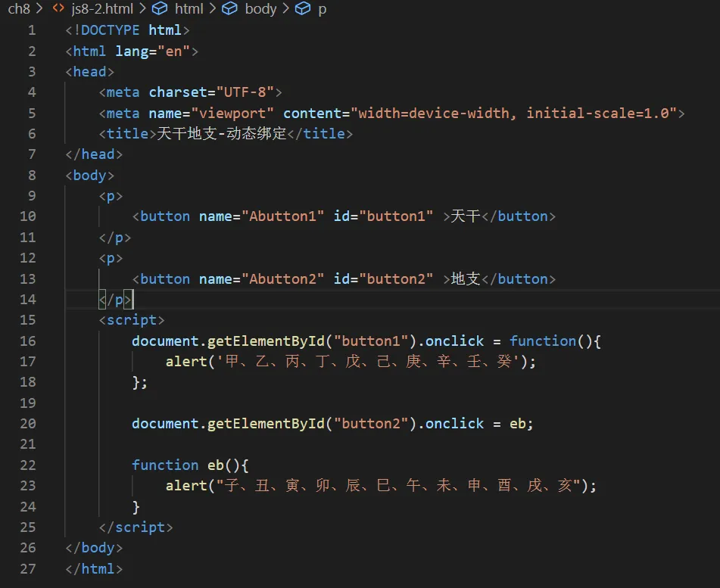Click the "Abutton2" name attribute value
Screen dimensions: 720x588
[x=282, y=278]
